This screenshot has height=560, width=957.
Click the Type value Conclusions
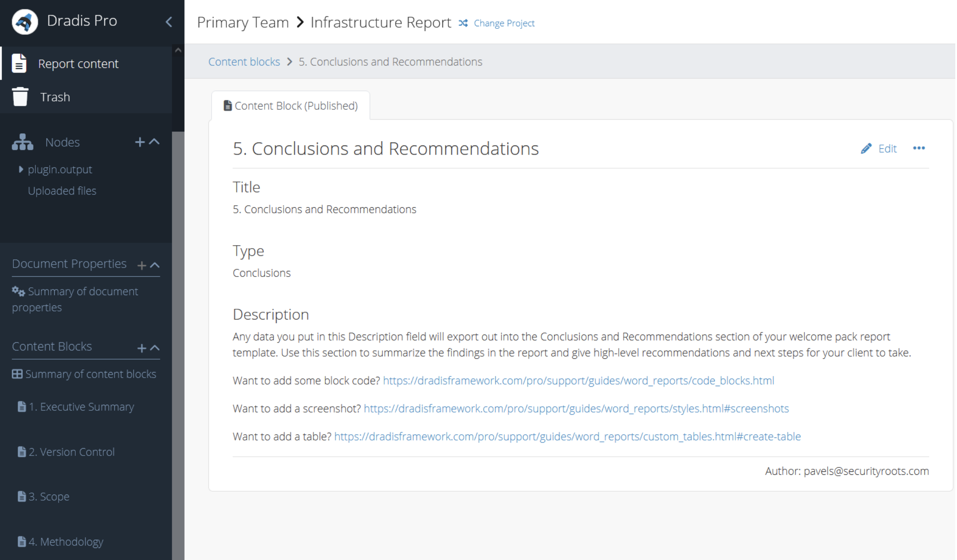(262, 273)
